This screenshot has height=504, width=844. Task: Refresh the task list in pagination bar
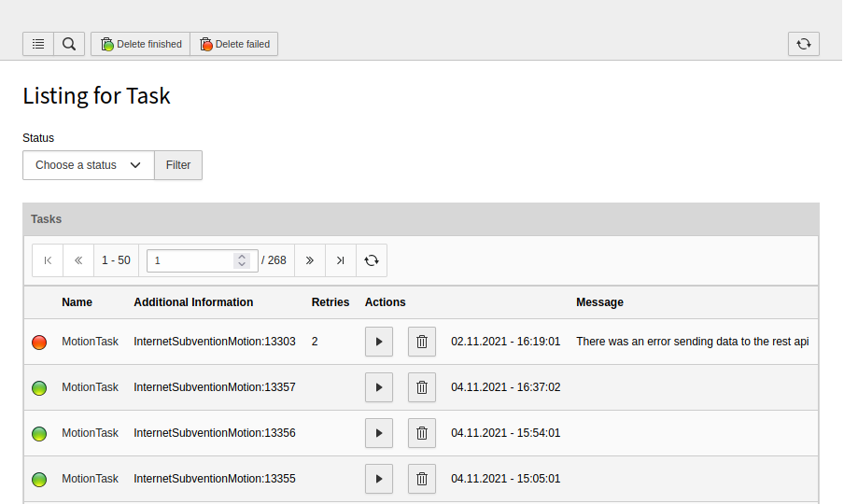click(372, 260)
